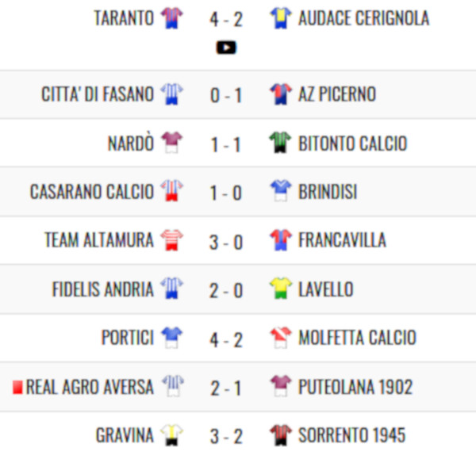Click Team Altamura's red-white striped jersey icon
The image size is (476, 459).
point(171,240)
